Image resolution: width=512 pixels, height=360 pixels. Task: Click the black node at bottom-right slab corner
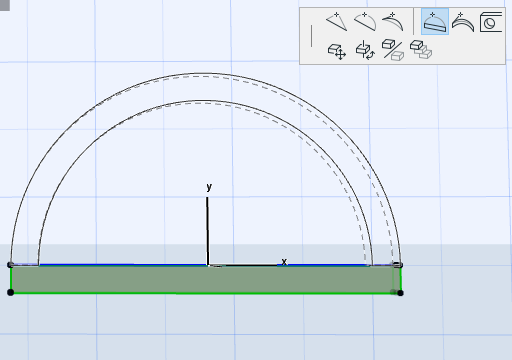(400, 293)
